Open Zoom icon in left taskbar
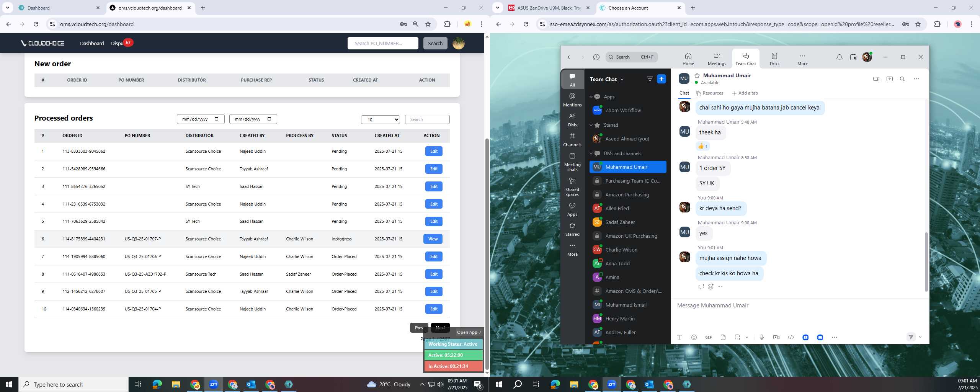Image resolution: width=980 pixels, height=392 pixels. click(214, 384)
